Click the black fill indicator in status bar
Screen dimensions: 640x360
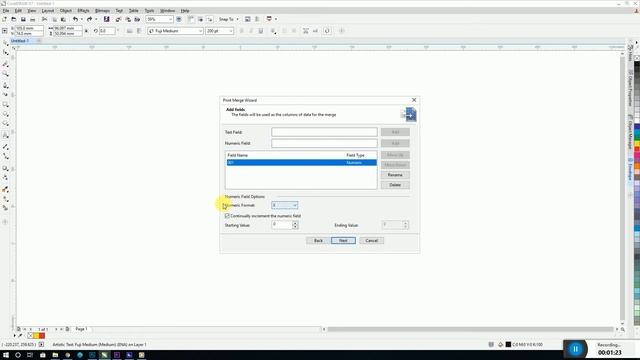point(508,344)
